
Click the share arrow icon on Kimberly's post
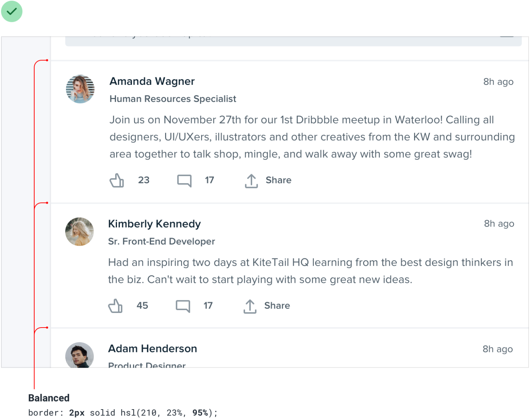(x=250, y=306)
